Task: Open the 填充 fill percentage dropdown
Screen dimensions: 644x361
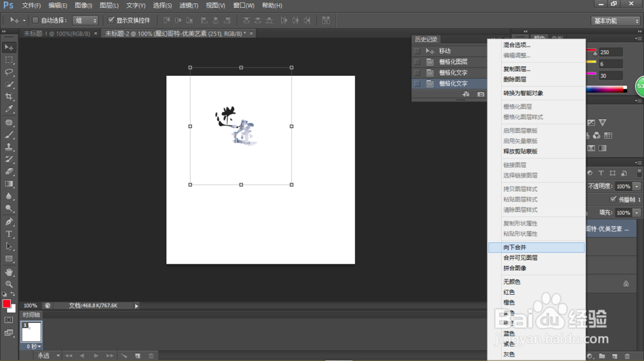Action: [x=637, y=212]
